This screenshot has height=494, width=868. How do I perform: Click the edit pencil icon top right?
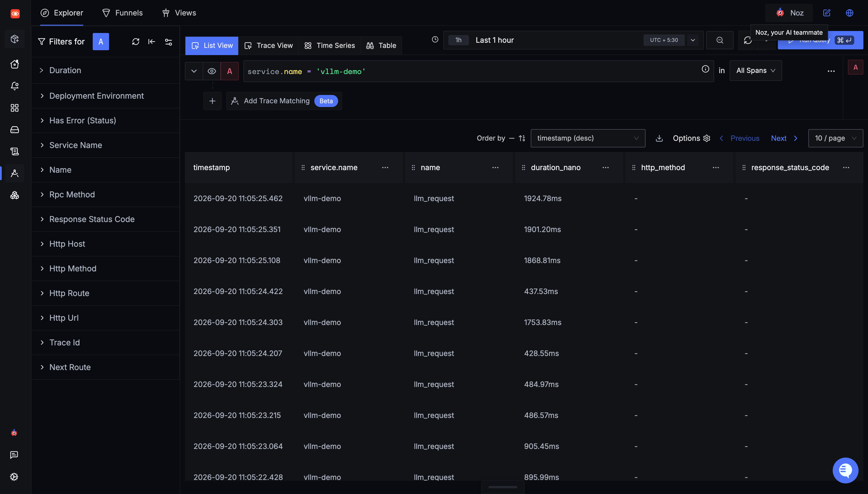pyautogui.click(x=827, y=13)
